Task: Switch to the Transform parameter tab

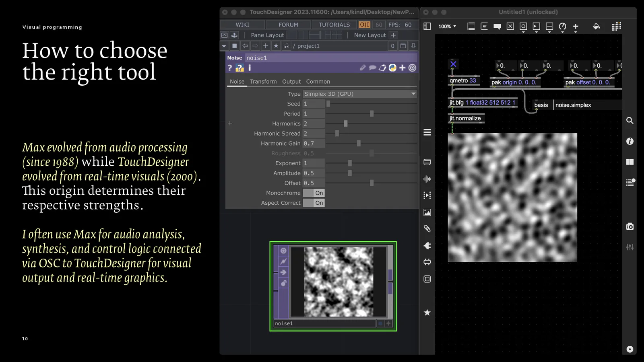Action: (x=263, y=82)
